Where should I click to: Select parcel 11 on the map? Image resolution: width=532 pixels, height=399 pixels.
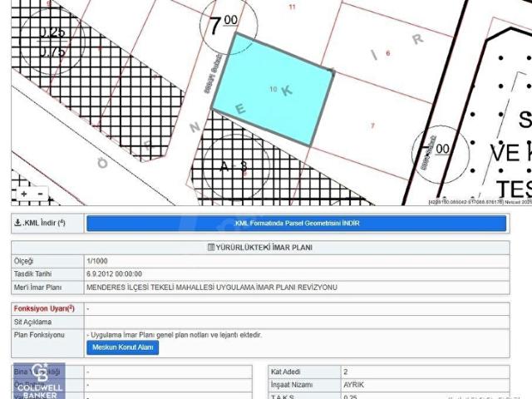tap(292, 7)
